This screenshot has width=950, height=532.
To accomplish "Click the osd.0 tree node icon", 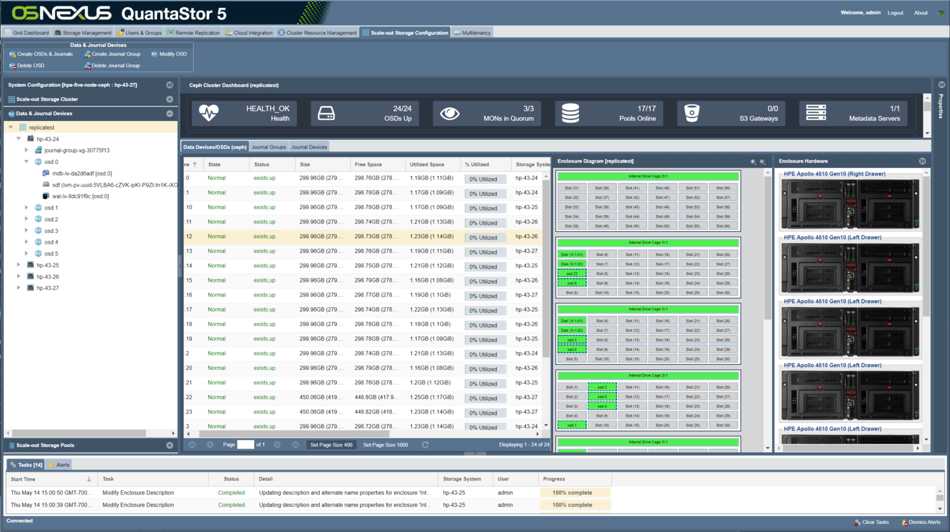I will pos(38,162).
